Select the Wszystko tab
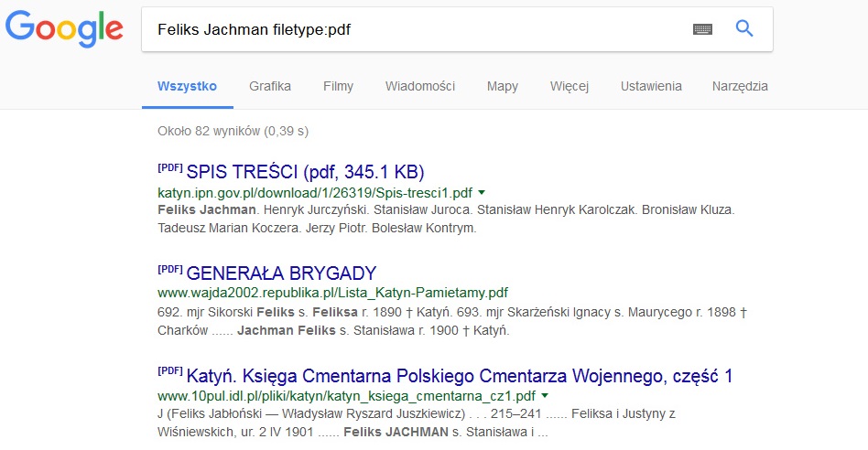This screenshot has height=450, width=868. (x=187, y=86)
